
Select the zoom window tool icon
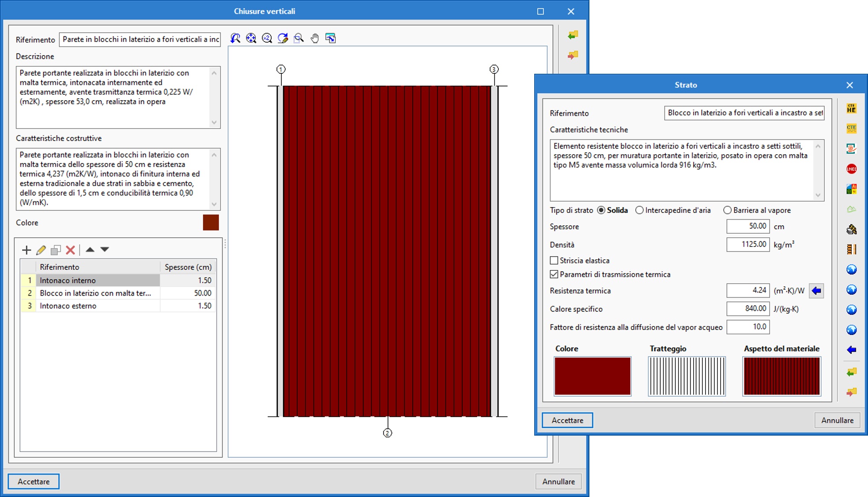coord(299,38)
